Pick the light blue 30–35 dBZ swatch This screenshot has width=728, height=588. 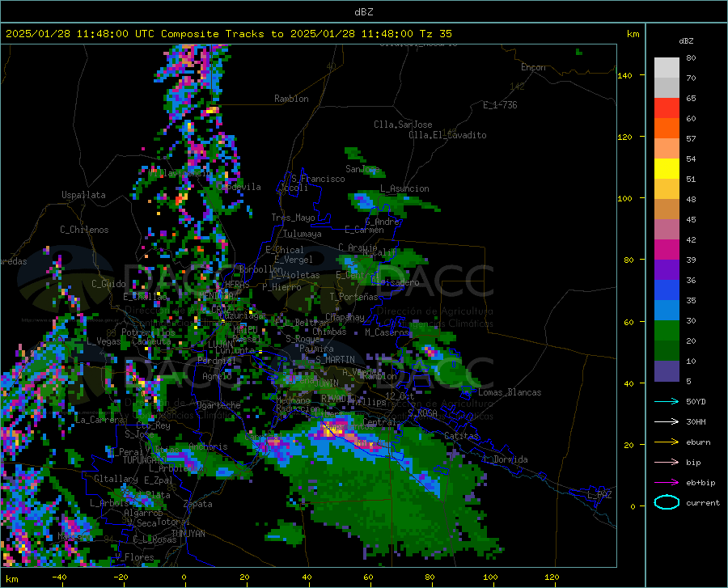coord(667,311)
